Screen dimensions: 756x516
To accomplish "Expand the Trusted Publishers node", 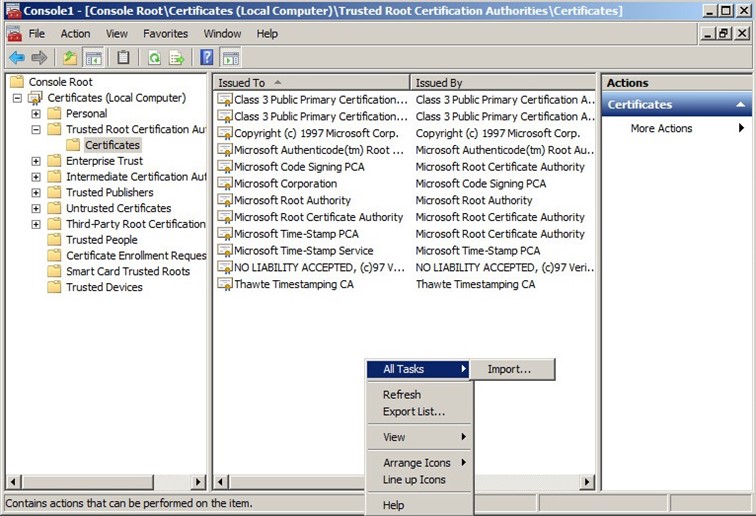I will click(36, 193).
